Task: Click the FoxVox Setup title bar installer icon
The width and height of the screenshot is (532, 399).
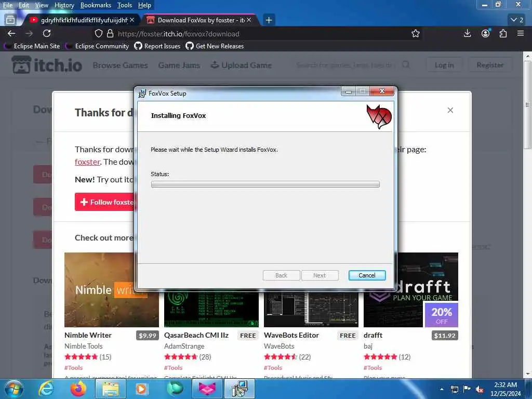Action: [142, 94]
